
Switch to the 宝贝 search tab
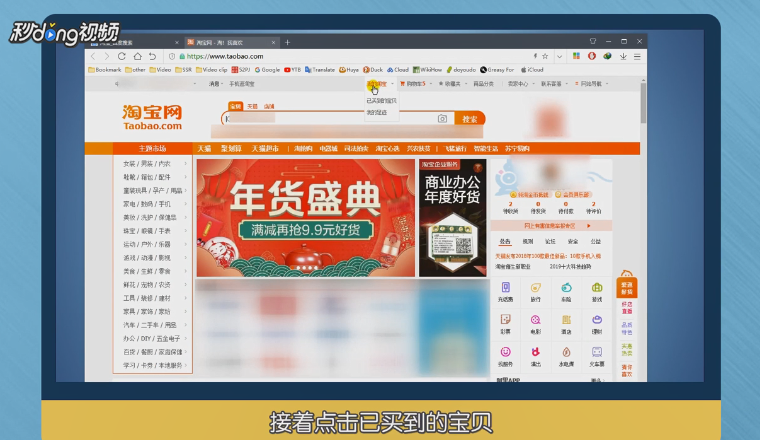[235, 106]
